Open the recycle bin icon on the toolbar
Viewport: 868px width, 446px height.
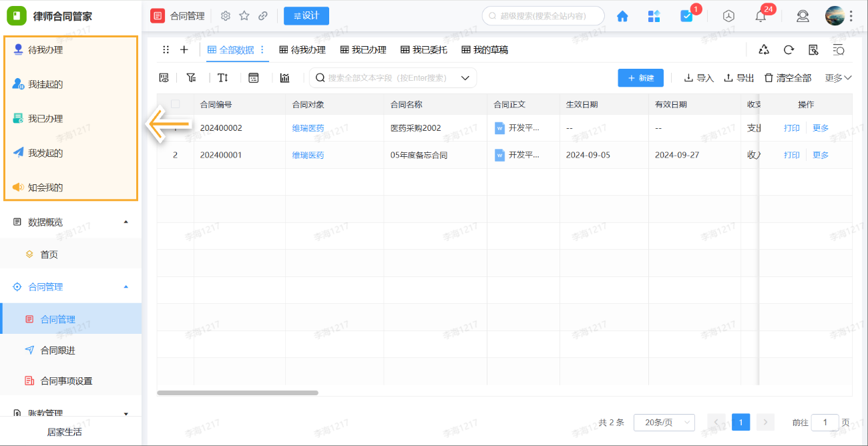tap(763, 49)
